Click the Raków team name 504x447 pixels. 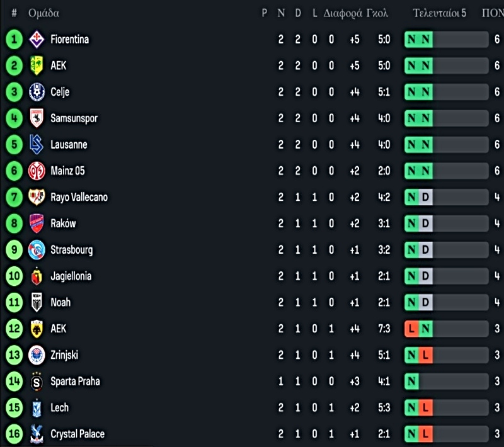(x=63, y=224)
